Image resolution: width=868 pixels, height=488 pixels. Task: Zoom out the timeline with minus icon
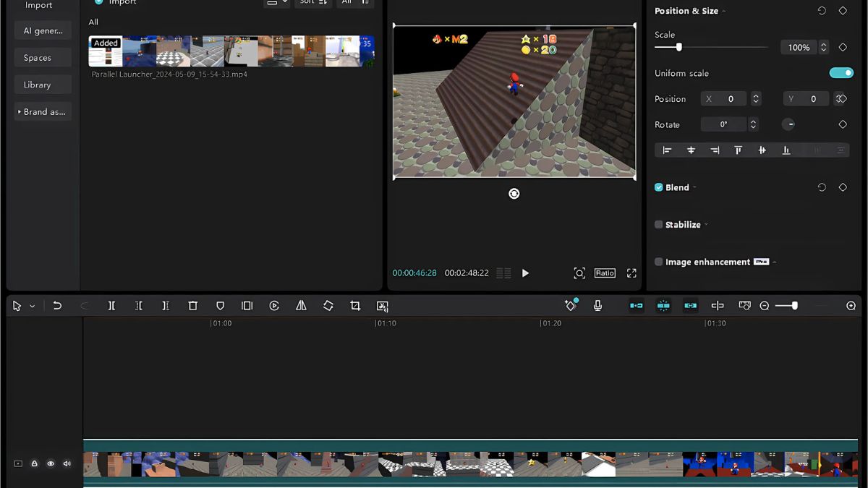tap(765, 306)
